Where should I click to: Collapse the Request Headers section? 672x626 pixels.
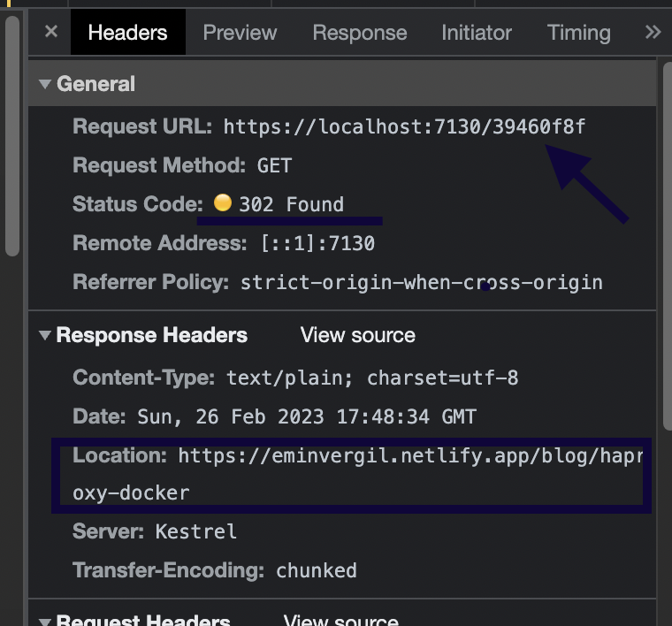tap(44, 617)
